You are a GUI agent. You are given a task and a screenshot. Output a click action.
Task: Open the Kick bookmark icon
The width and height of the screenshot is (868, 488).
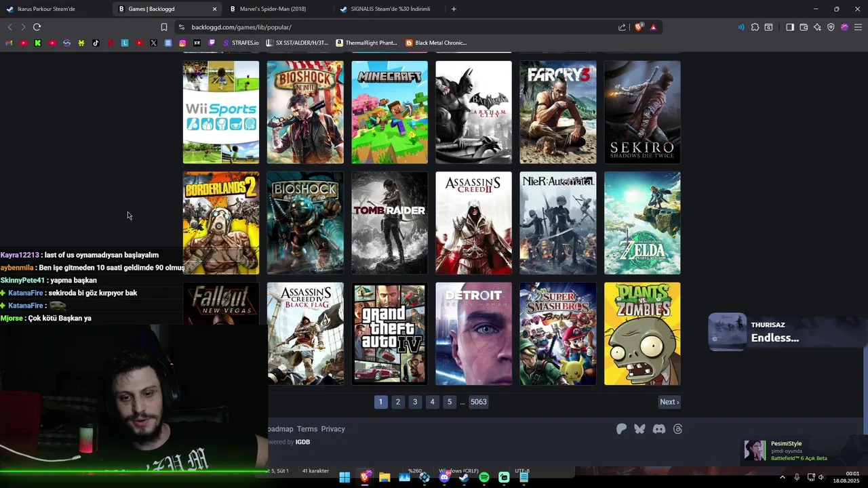[x=38, y=43]
